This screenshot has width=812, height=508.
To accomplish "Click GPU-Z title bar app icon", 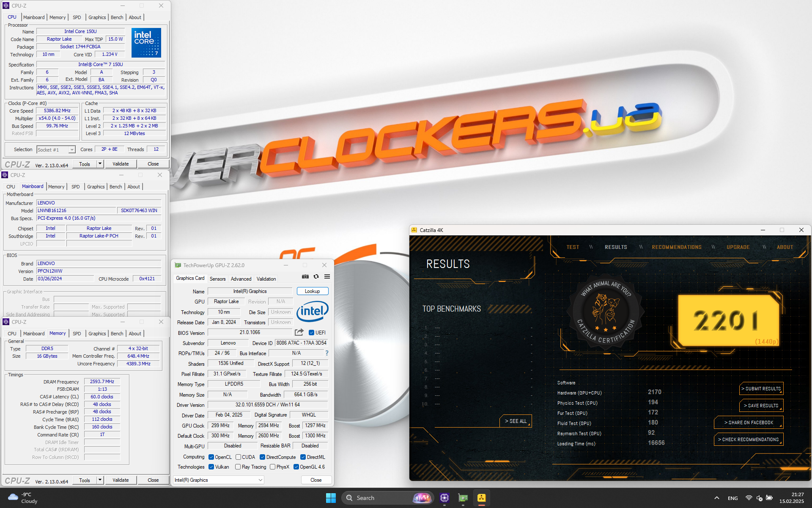I will pyautogui.click(x=178, y=265).
